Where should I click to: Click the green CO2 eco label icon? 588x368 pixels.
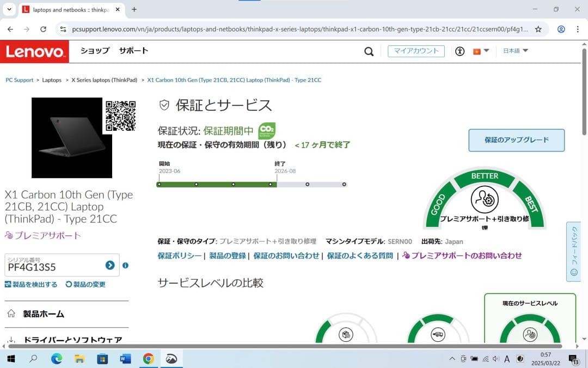click(x=267, y=131)
